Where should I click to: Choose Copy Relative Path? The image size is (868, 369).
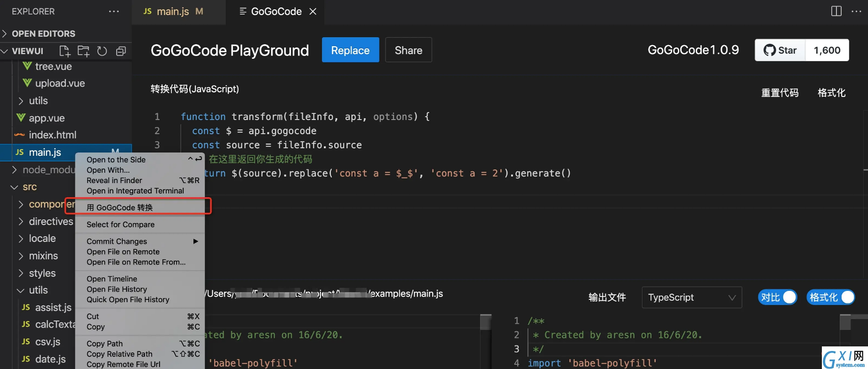[x=140, y=354]
